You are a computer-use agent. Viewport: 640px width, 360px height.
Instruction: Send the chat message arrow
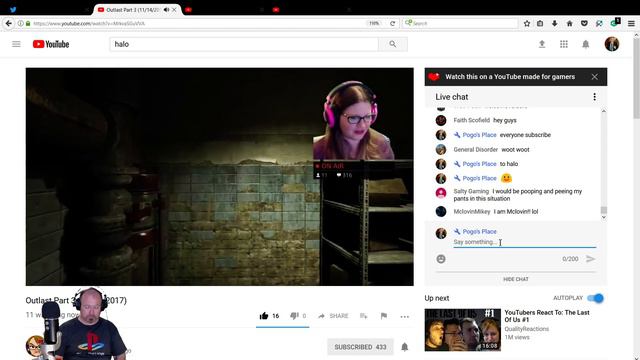(590, 259)
